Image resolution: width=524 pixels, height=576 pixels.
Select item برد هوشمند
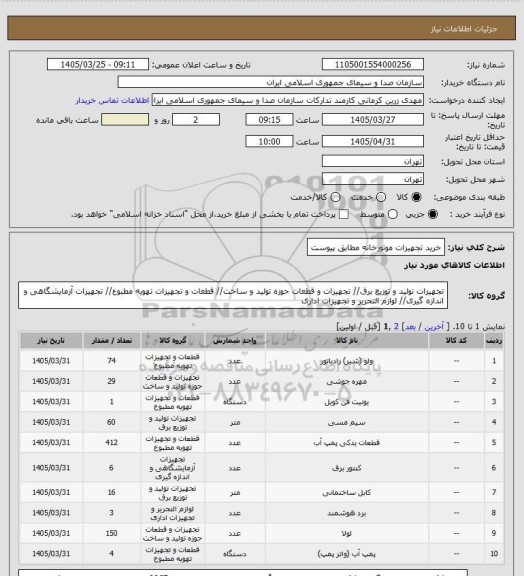347,513
